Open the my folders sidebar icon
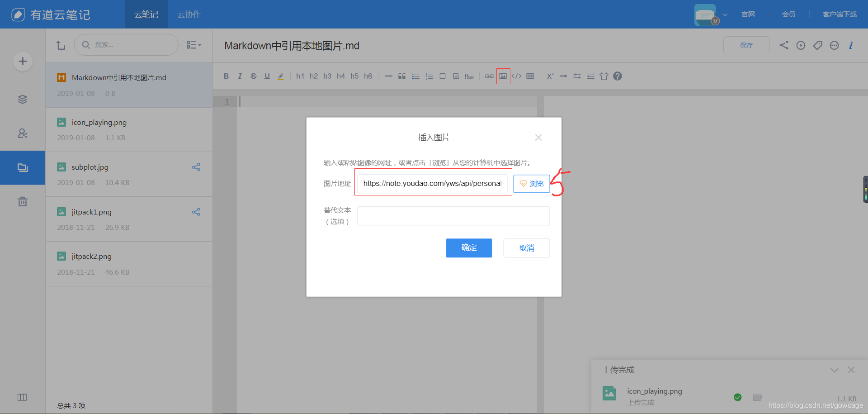Screen dimensions: 868x414 [23, 167]
